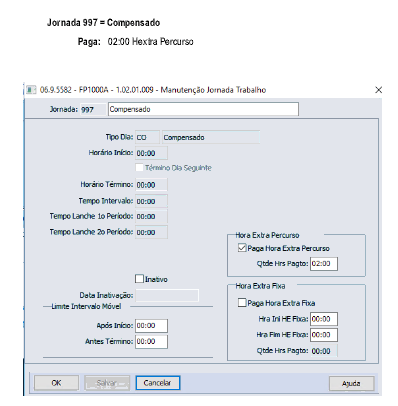Click the heading text Jornada 997 = Compensado
The image size is (398, 406).
[103, 23]
